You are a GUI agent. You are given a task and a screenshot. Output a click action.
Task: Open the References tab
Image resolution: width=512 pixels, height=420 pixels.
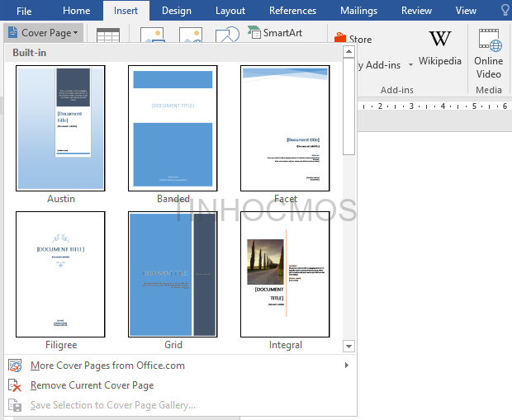tap(292, 11)
